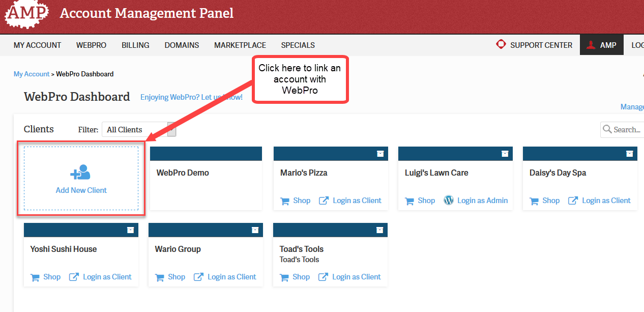The image size is (644, 312).
Task: Click the AMP user profile icon
Action: point(591,45)
